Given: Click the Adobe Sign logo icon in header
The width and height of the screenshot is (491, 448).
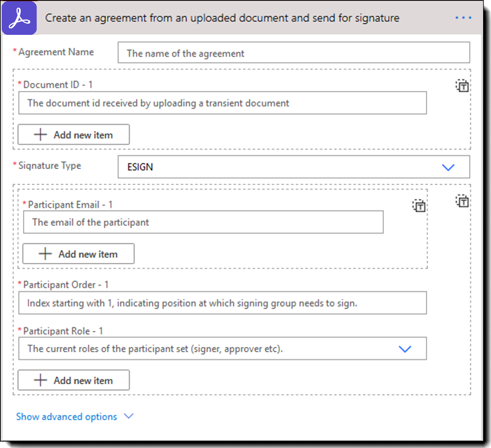Looking at the screenshot, I should [x=20, y=18].
